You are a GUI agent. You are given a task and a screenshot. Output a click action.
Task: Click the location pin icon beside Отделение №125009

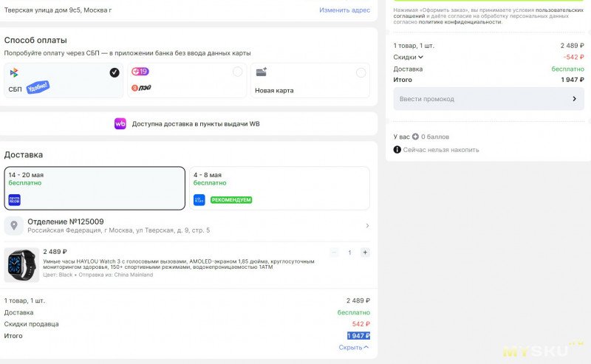click(14, 225)
